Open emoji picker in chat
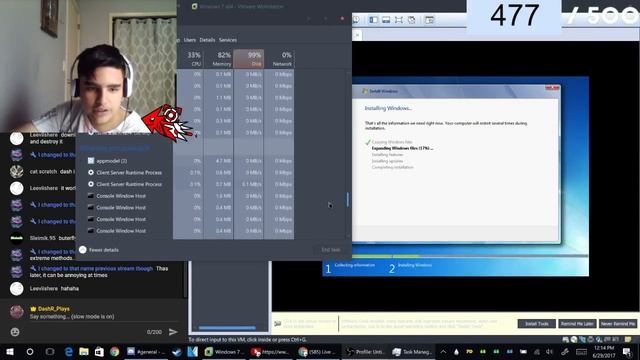The height and width of the screenshot is (360, 640). click(15, 332)
